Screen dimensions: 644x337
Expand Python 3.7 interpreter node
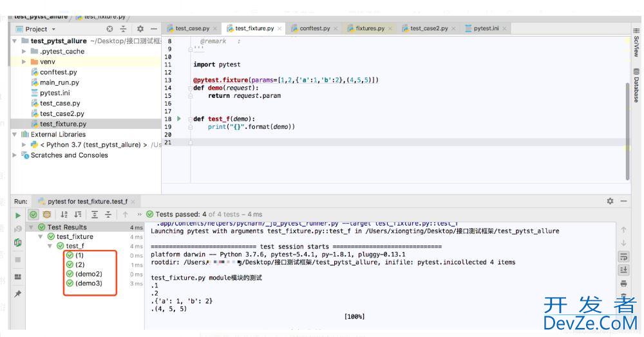coord(24,145)
